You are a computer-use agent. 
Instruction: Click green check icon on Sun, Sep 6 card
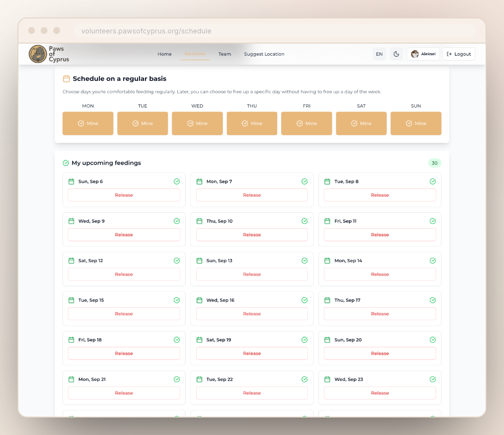point(177,182)
